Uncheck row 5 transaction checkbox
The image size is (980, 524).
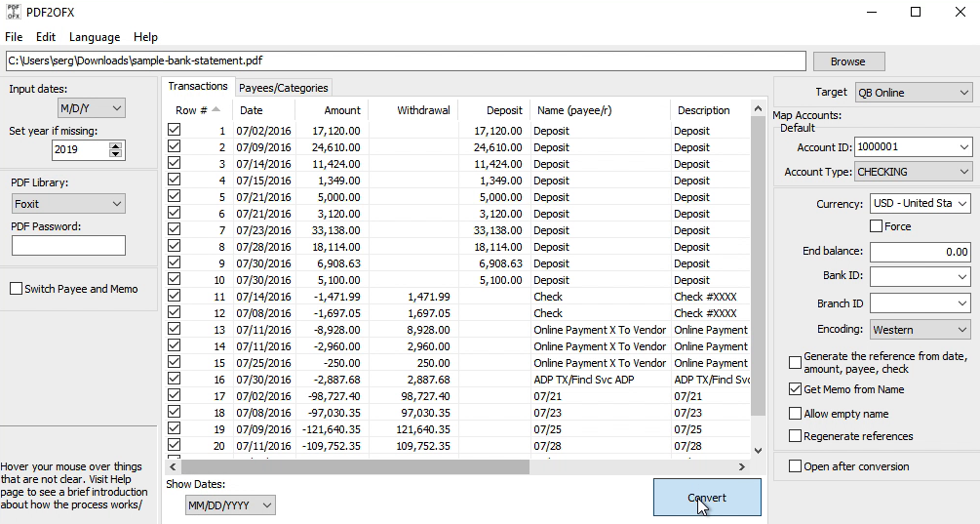click(174, 196)
